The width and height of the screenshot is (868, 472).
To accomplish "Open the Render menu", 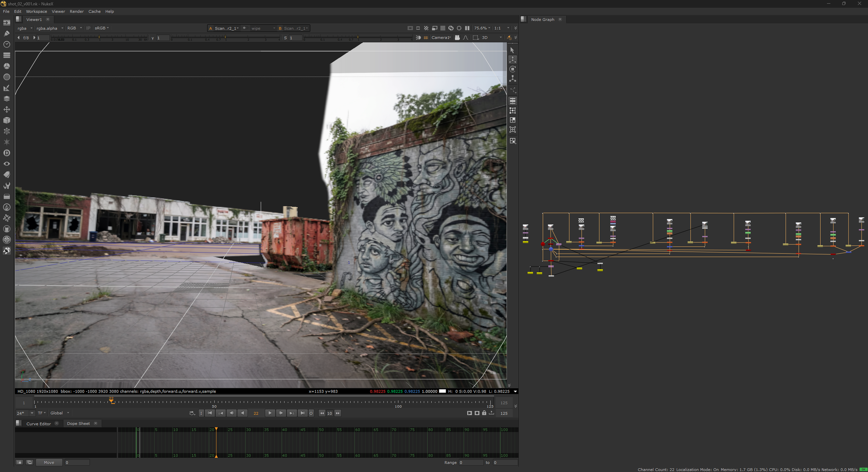I will (x=77, y=11).
